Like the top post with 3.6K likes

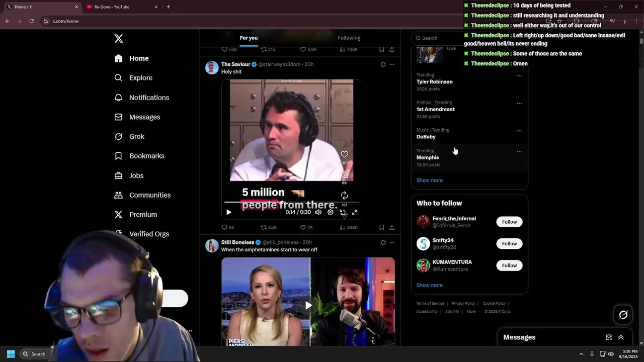coord(308,49)
